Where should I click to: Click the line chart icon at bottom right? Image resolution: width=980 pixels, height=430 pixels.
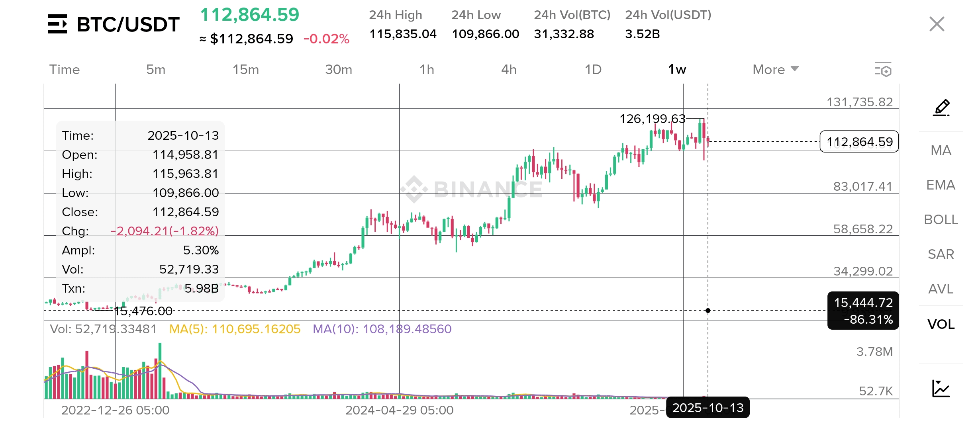coord(941,389)
